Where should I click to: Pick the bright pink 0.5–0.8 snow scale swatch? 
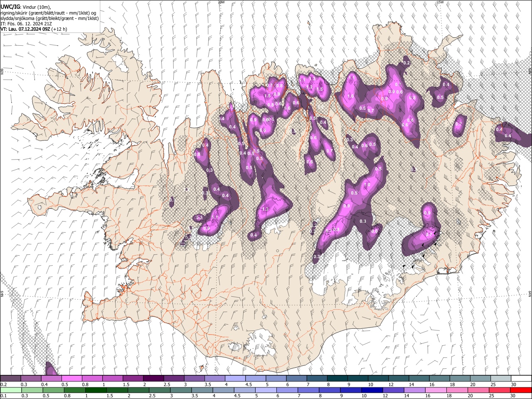click(71, 379)
